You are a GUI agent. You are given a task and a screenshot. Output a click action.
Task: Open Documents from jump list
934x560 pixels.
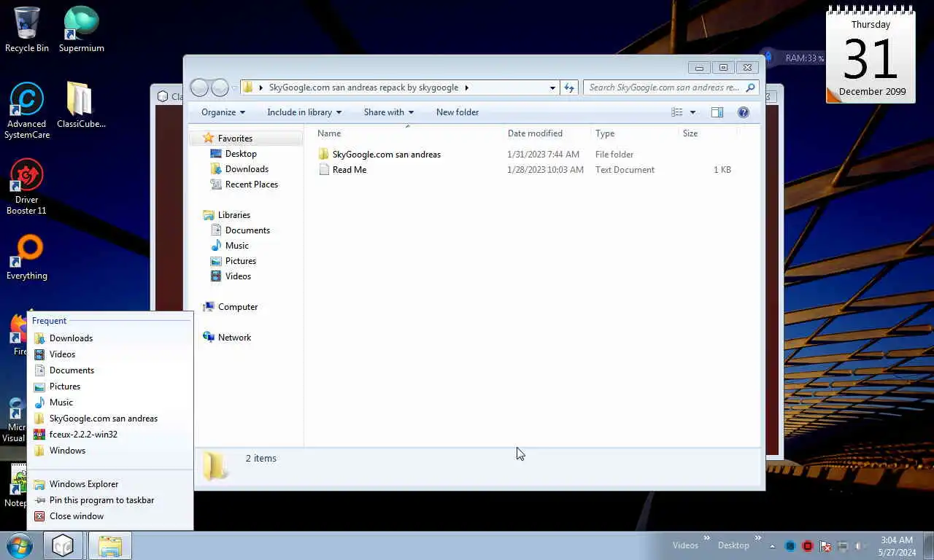pos(110,370)
